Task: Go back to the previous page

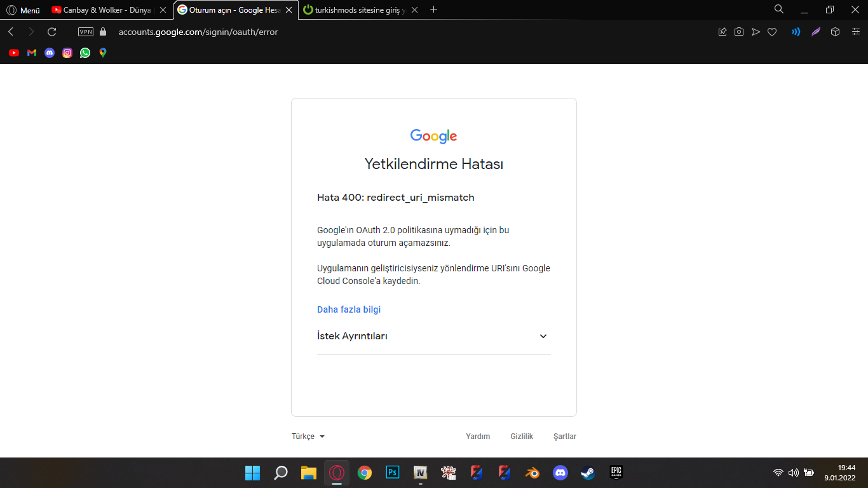Action: click(11, 32)
